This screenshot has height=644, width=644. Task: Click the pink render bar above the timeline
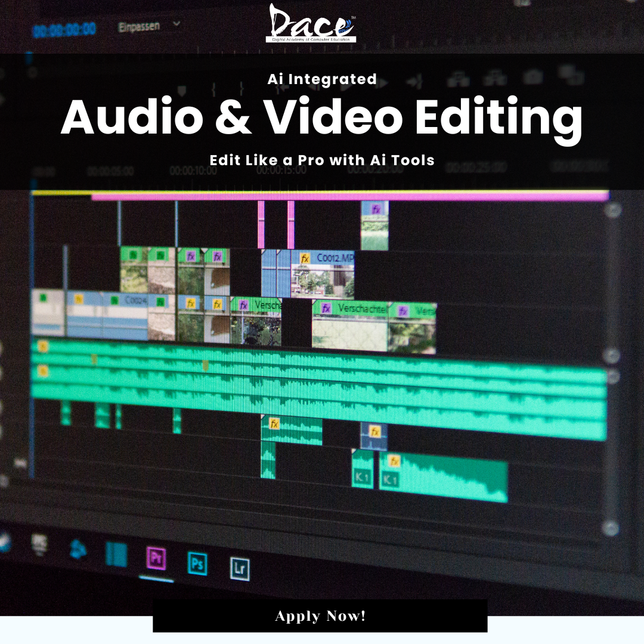coord(350,197)
